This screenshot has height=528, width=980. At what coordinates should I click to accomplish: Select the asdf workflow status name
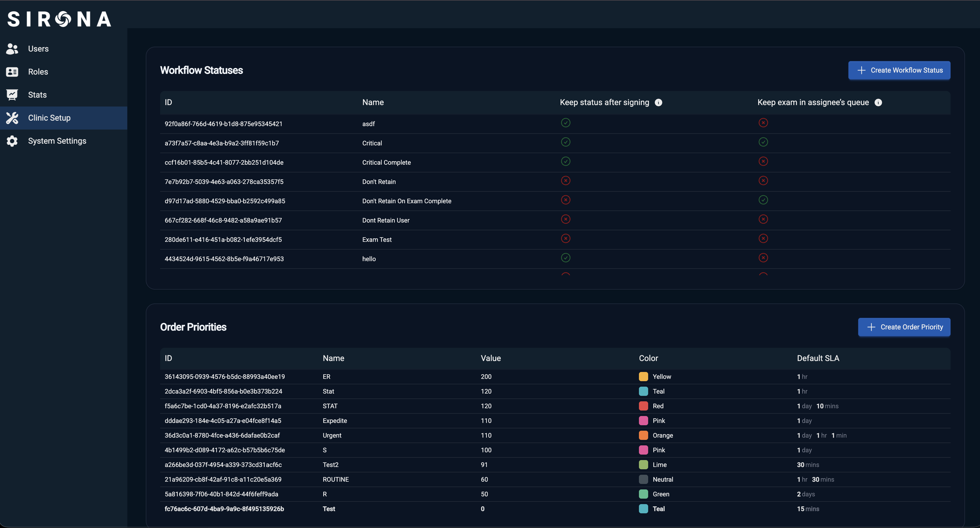(368, 124)
